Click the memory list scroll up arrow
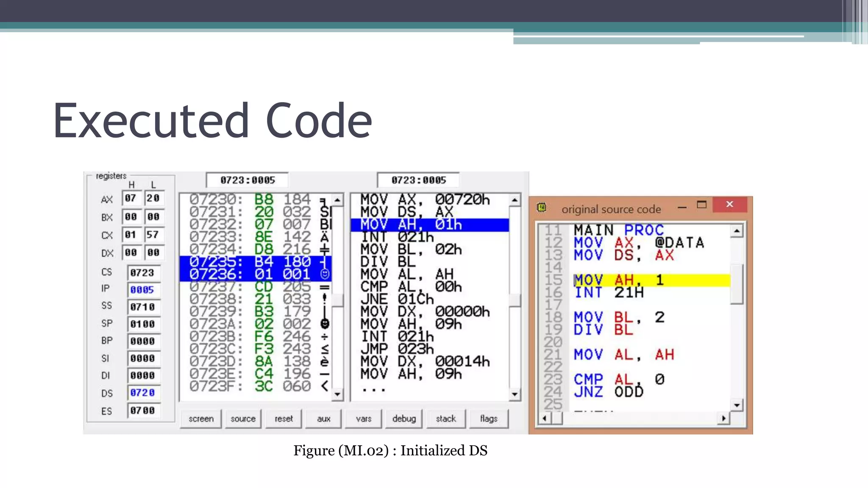 pyautogui.click(x=337, y=200)
